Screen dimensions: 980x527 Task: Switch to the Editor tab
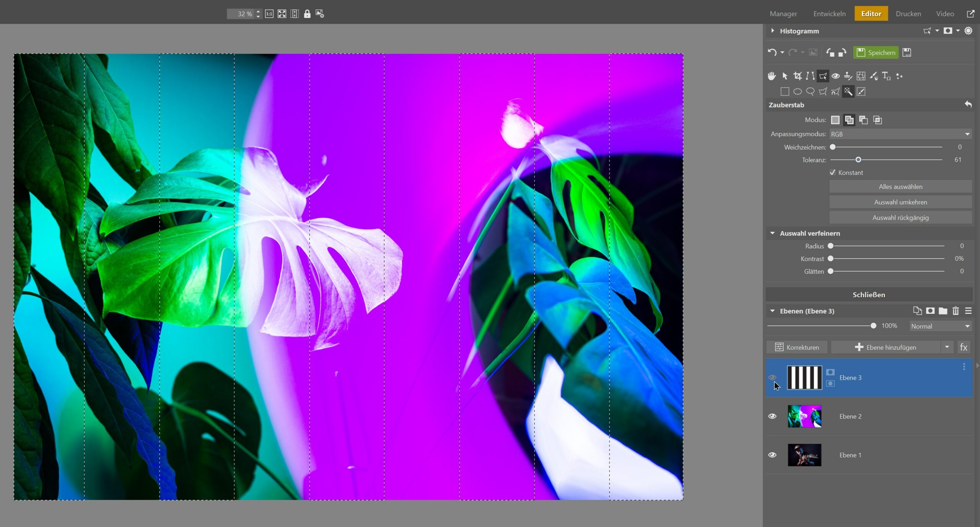(x=871, y=14)
